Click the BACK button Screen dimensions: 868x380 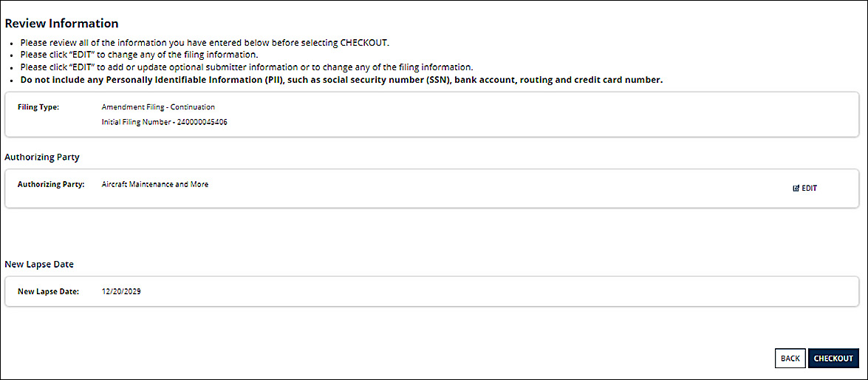pos(790,359)
